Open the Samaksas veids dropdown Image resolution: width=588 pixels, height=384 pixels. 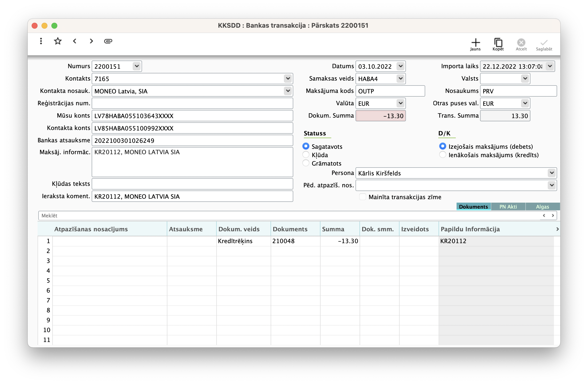(x=400, y=79)
